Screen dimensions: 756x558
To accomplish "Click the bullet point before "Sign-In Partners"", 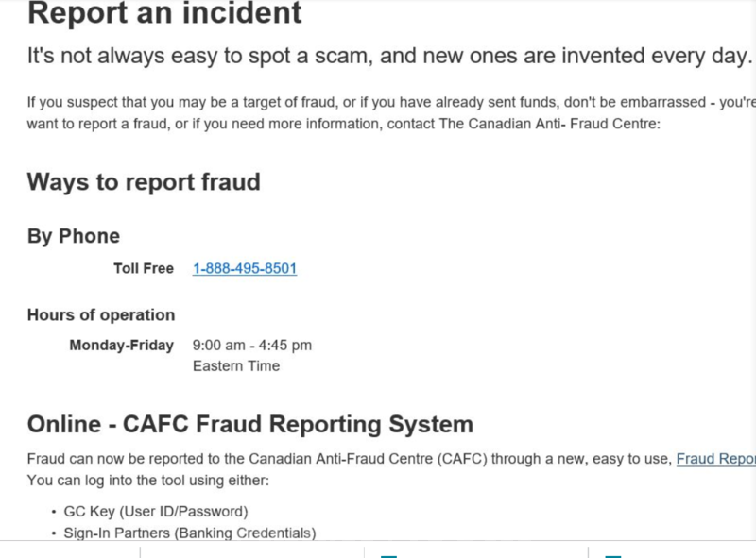I will tap(54, 533).
